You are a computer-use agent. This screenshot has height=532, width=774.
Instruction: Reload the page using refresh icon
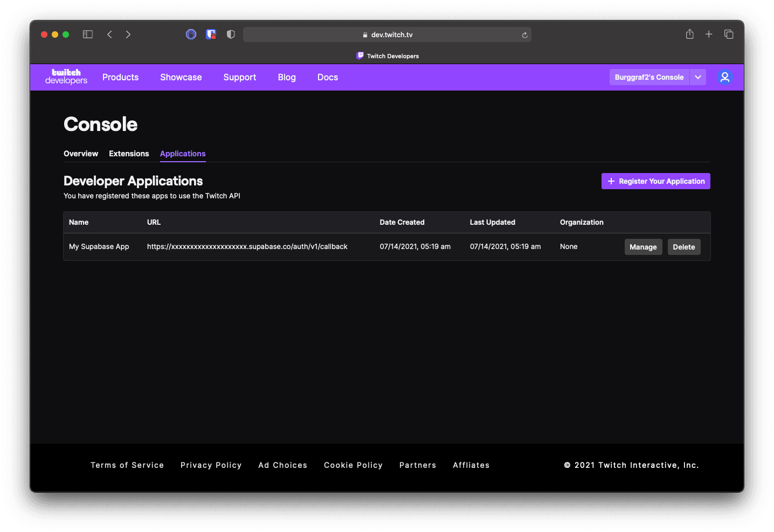click(524, 35)
